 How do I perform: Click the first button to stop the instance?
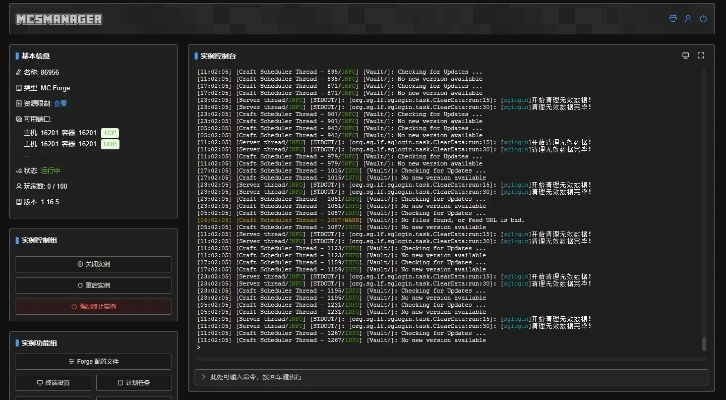click(94, 264)
